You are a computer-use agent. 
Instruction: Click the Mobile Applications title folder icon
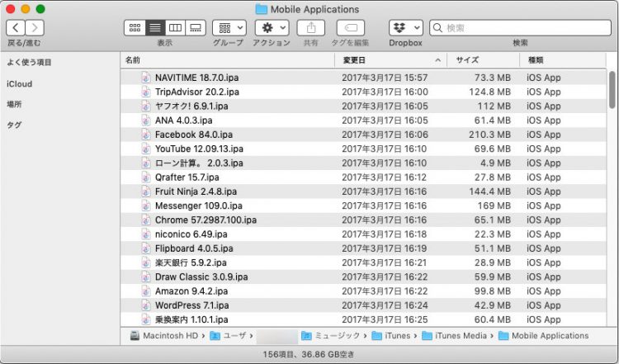click(262, 9)
